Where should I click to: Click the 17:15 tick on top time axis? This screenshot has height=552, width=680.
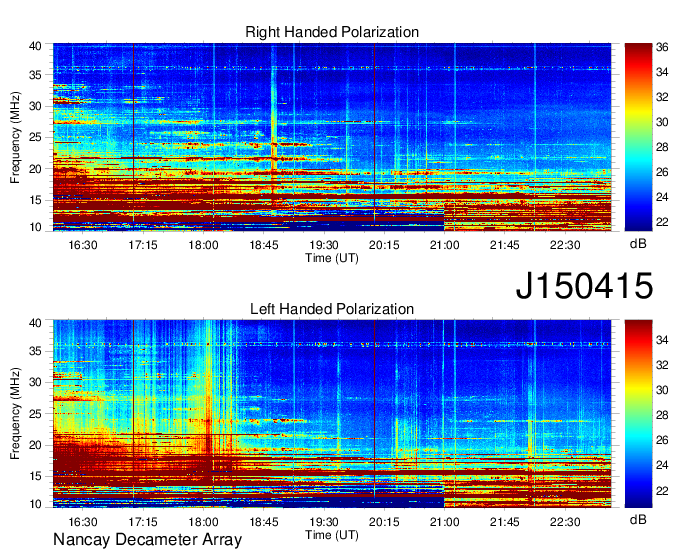[x=143, y=245]
